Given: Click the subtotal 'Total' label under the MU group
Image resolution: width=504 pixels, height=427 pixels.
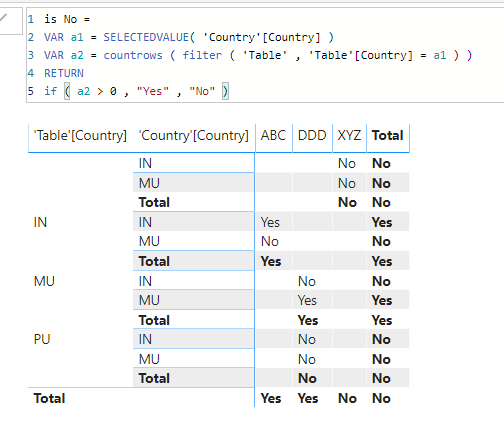Looking at the screenshot, I should (154, 320).
